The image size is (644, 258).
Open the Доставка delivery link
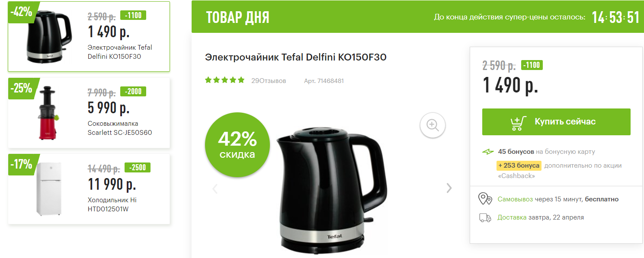coord(512,217)
